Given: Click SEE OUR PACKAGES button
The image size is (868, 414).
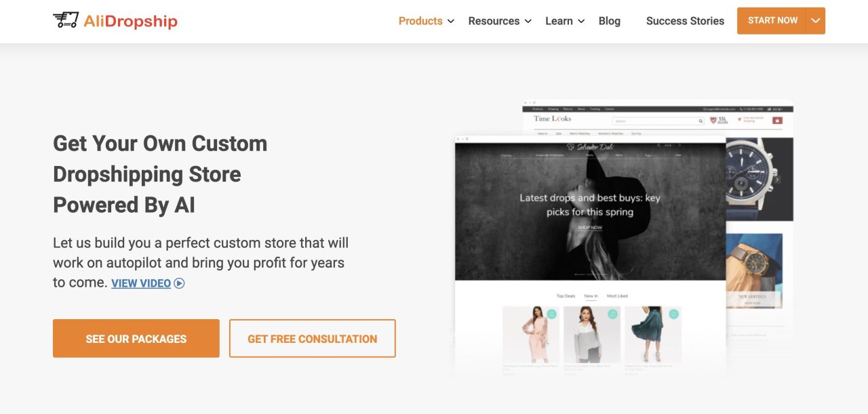Looking at the screenshot, I should [136, 338].
